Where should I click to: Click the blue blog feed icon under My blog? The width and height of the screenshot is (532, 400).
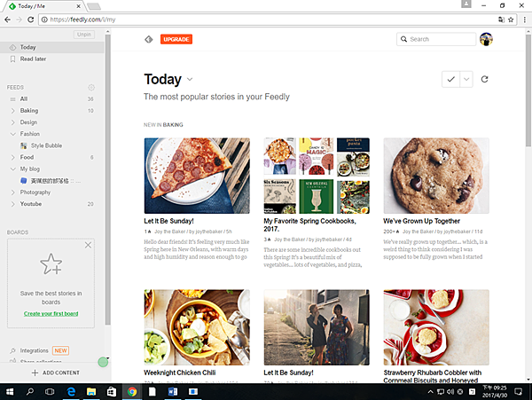point(24,181)
